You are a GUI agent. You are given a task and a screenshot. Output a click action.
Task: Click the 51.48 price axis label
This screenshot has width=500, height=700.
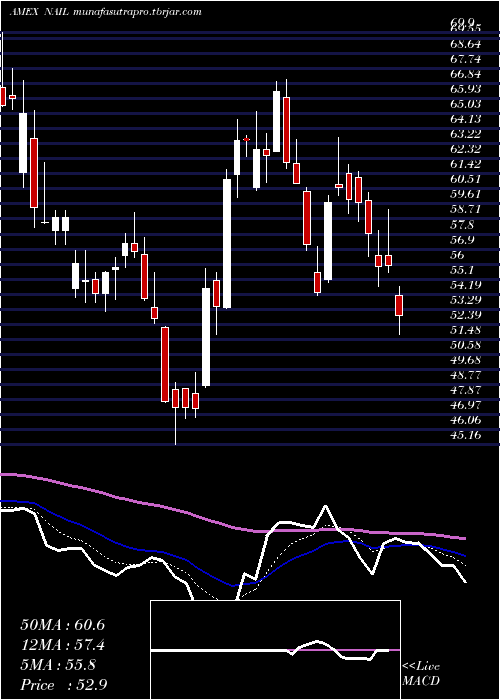tap(466, 329)
